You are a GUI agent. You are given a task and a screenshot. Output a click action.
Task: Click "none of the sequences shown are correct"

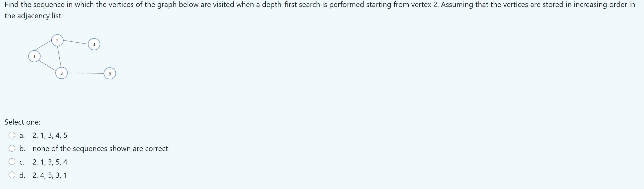point(100,149)
